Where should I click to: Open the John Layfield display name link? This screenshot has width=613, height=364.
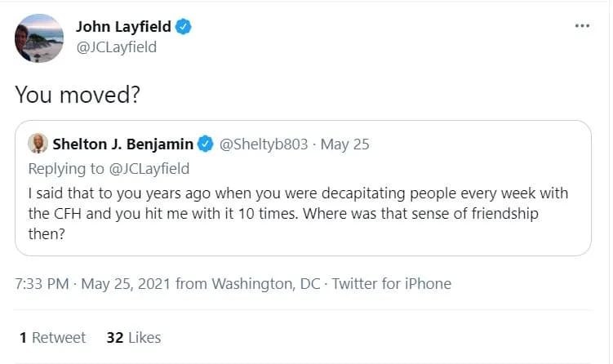tap(123, 27)
